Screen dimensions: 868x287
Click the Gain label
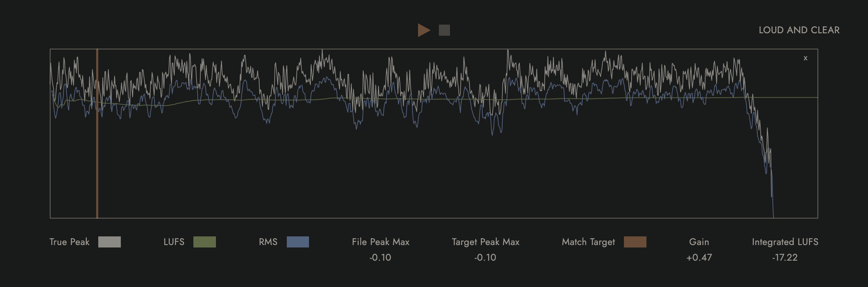(x=699, y=242)
